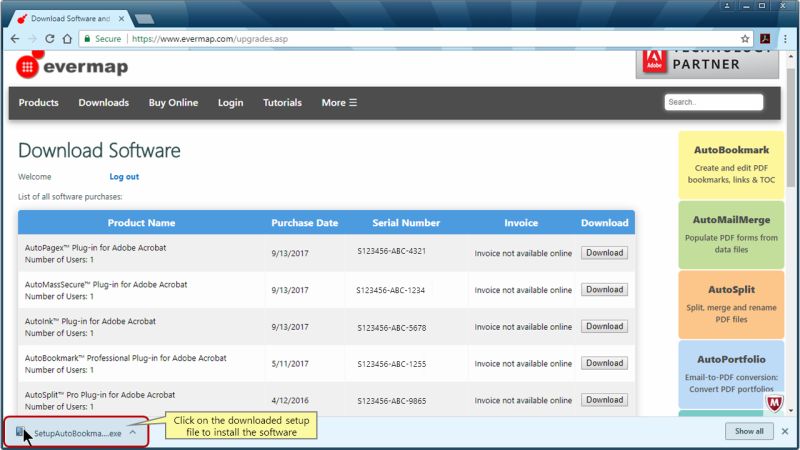Open the AutoMailMerge sidebar card
This screenshot has height=450, width=800.
[x=731, y=235]
